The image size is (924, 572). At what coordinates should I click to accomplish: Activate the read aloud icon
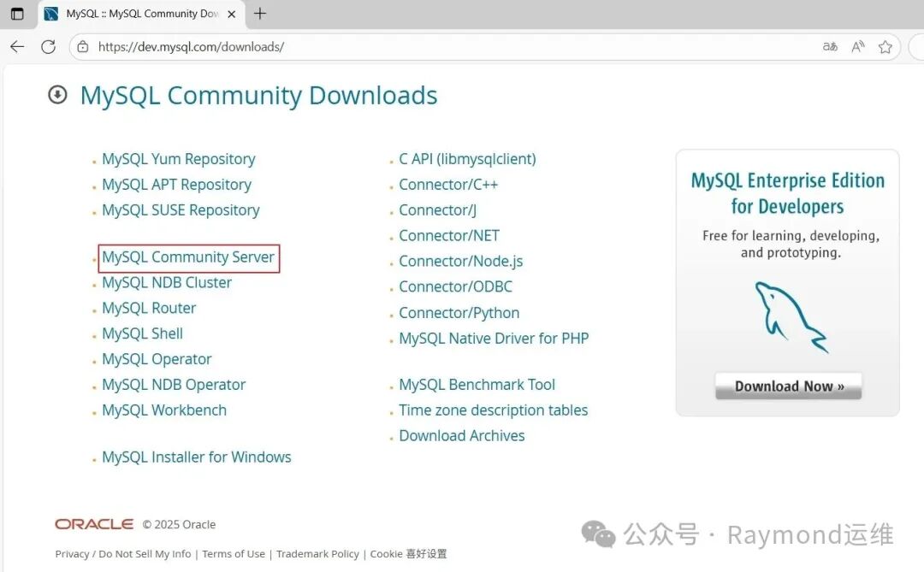click(858, 46)
